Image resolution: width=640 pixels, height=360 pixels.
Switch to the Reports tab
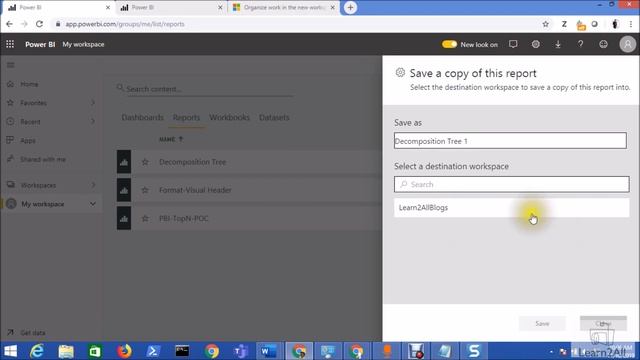(186, 118)
